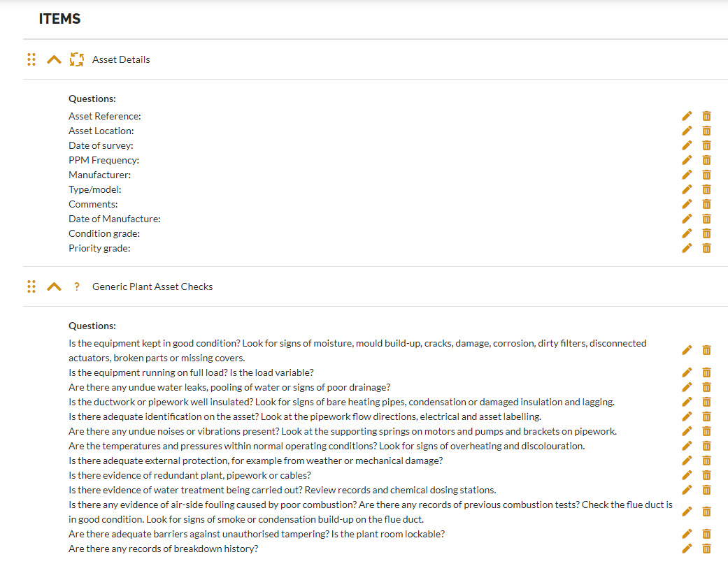Image resolution: width=728 pixels, height=566 pixels.
Task: Edit the Asset Reference question
Action: (687, 116)
